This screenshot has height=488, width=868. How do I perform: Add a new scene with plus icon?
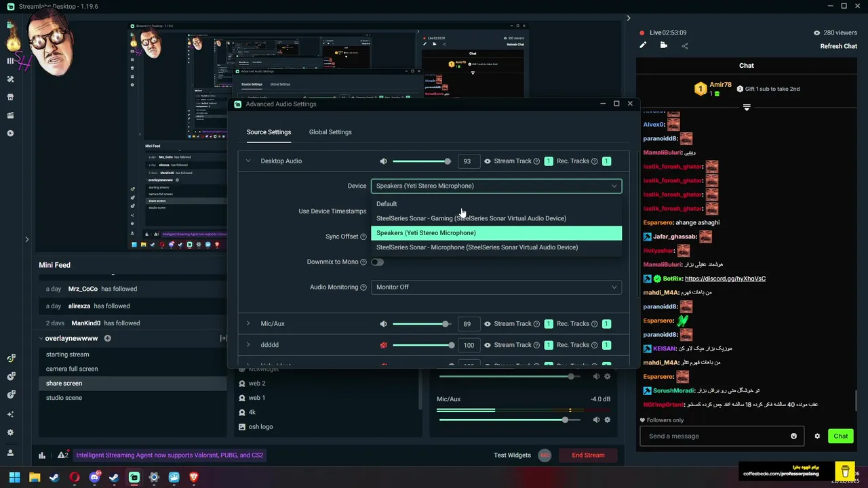(x=107, y=338)
